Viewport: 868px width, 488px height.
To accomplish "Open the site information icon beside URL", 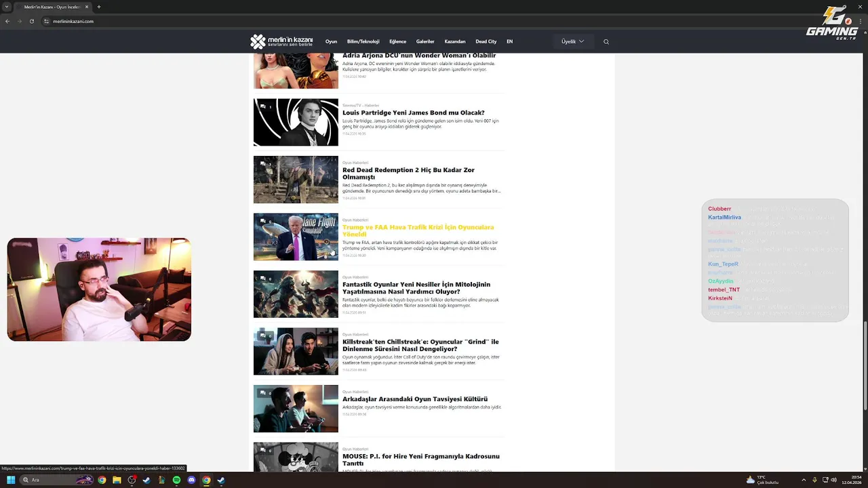I will coord(47,21).
